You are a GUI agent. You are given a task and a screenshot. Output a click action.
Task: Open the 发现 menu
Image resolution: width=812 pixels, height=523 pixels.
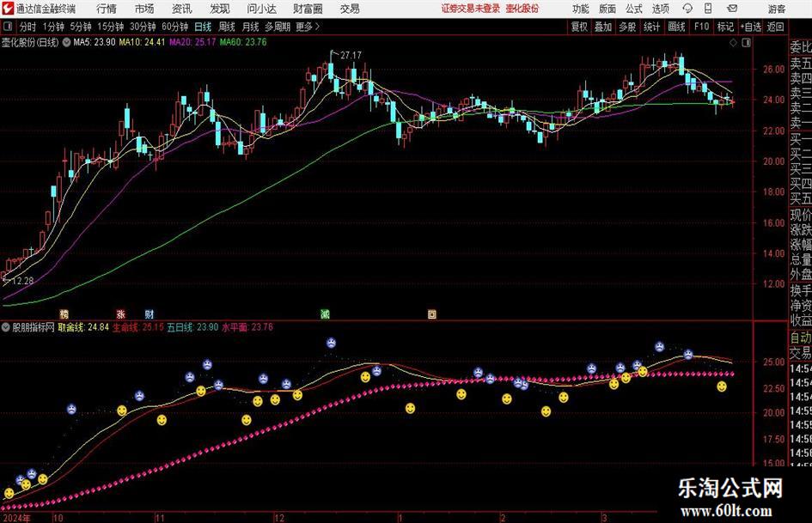point(220,9)
